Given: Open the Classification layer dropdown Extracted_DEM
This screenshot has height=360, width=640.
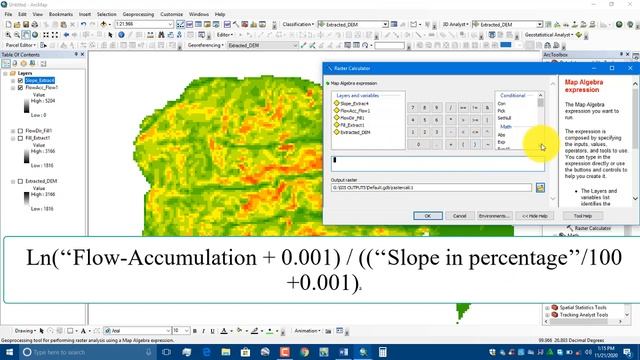Looking at the screenshot, I should click(x=385, y=24).
